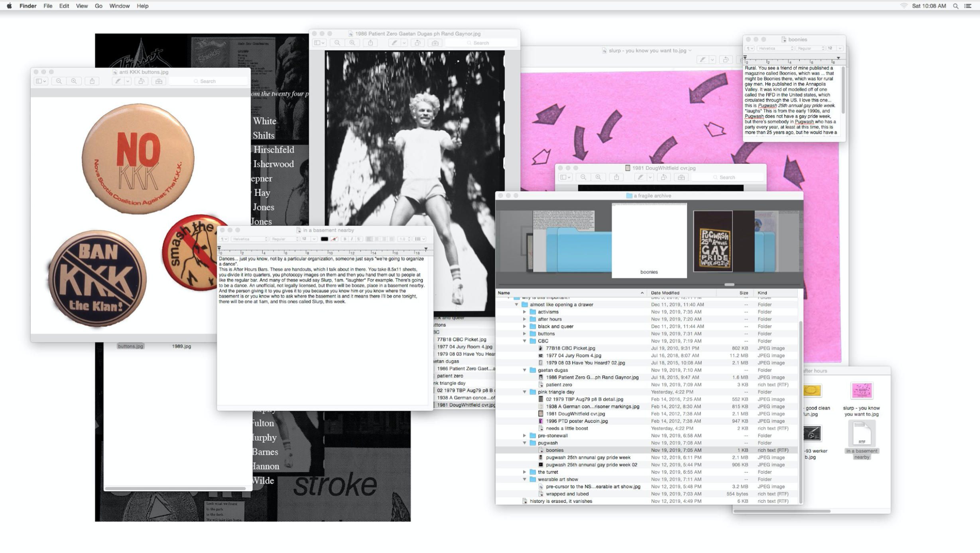The width and height of the screenshot is (980, 553).
Task: Select 'wrapped and lubed' file row
Action: pyautogui.click(x=647, y=494)
